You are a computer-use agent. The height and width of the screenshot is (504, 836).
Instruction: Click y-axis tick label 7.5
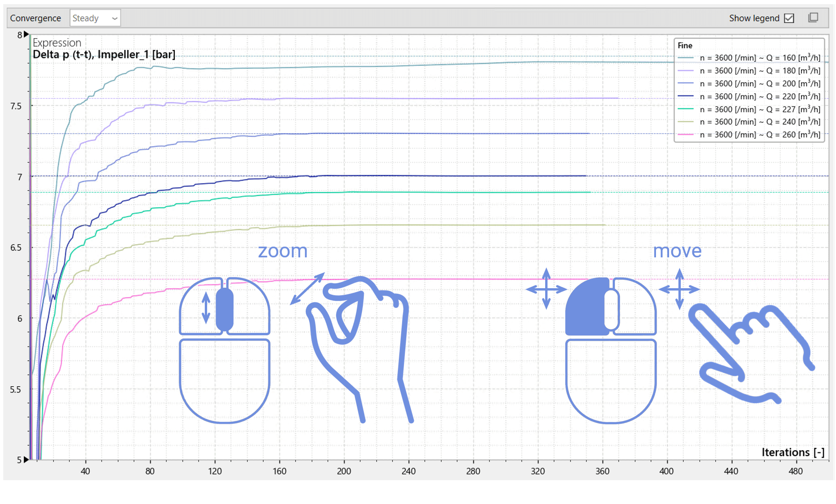[16, 106]
